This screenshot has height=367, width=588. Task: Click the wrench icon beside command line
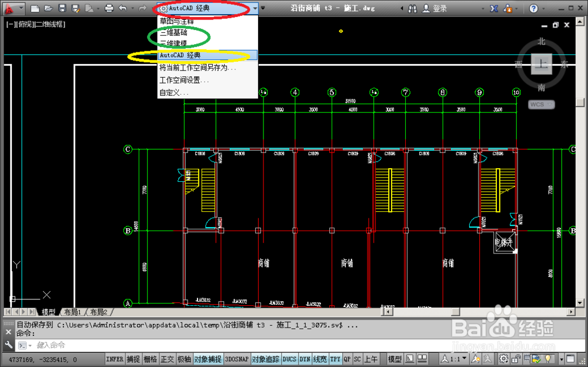pyautogui.click(x=8, y=345)
